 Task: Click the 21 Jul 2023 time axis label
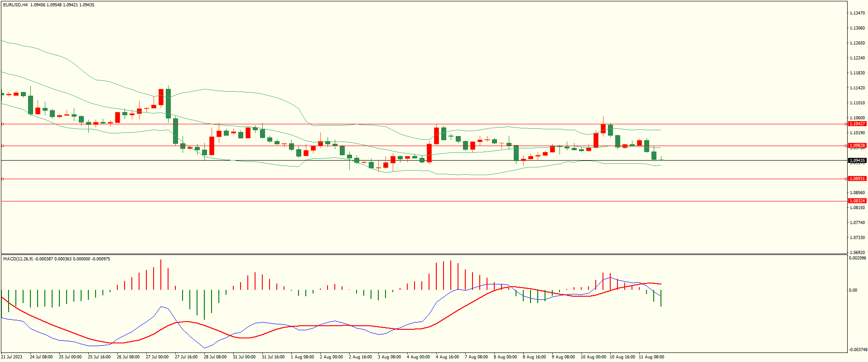pyautogui.click(x=12, y=357)
